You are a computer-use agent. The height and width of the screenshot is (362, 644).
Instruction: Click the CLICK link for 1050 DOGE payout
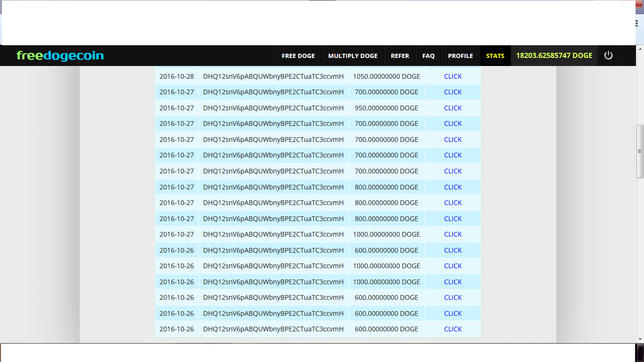[x=453, y=76]
